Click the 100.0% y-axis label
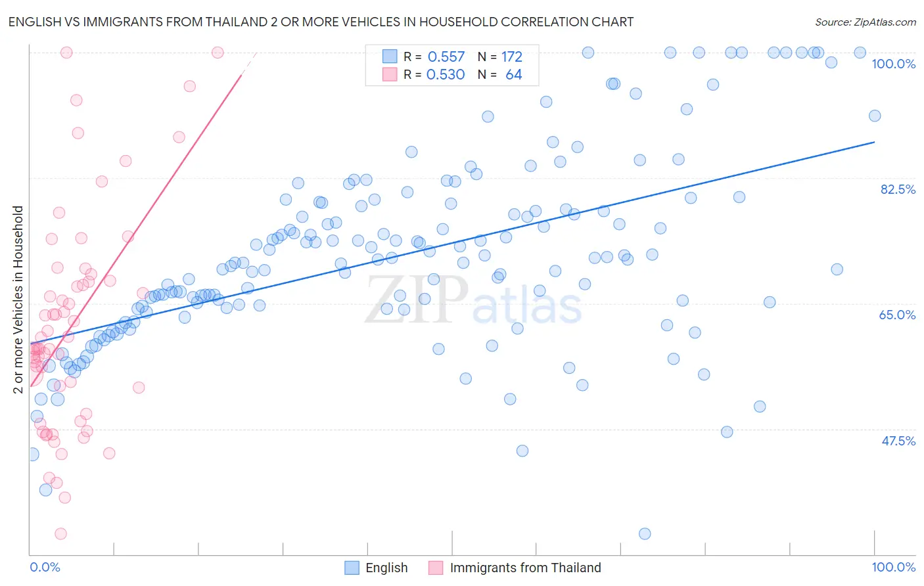Viewport: 924px width, 586px height. (x=893, y=64)
